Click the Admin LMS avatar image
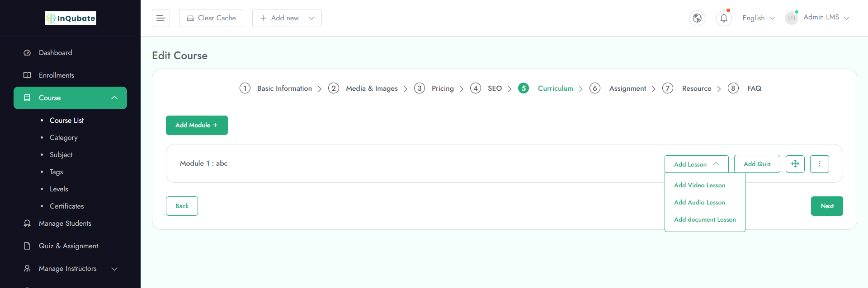The image size is (868, 288). coord(792,18)
